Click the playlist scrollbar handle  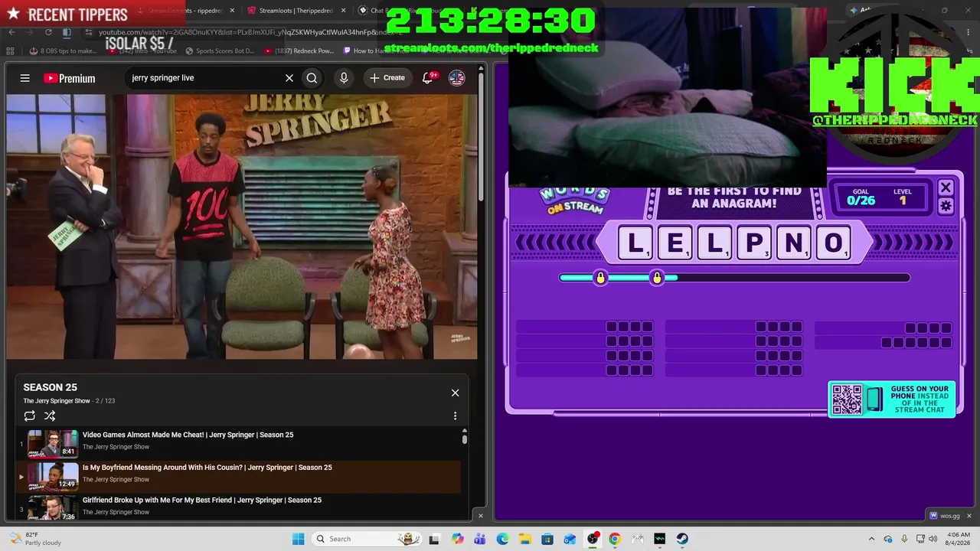point(464,438)
